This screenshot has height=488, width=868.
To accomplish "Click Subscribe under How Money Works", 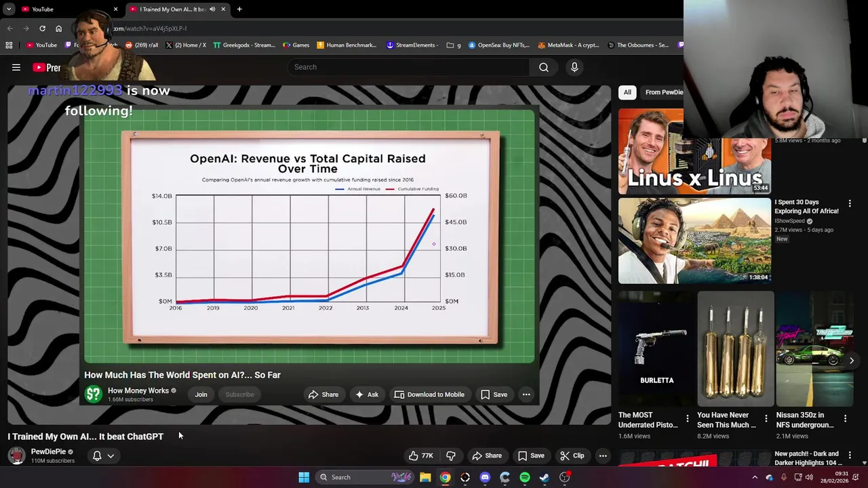I will 239,394.
